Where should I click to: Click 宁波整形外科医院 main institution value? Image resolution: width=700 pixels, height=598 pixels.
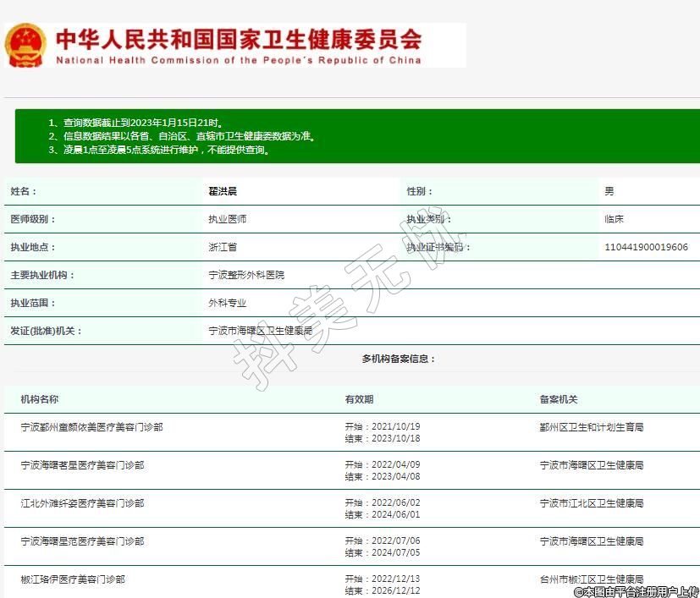[x=246, y=276]
